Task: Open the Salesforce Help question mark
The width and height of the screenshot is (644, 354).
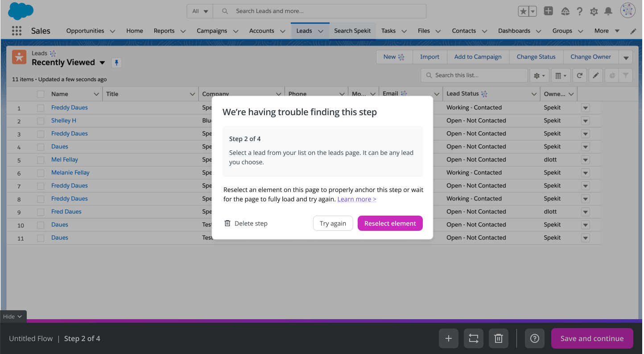Action: pos(579,12)
